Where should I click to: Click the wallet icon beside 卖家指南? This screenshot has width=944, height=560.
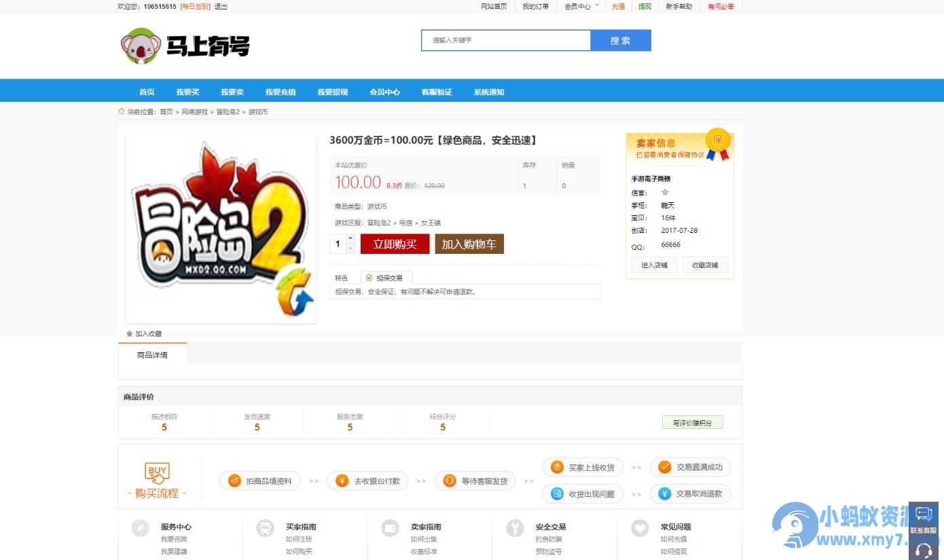390,528
